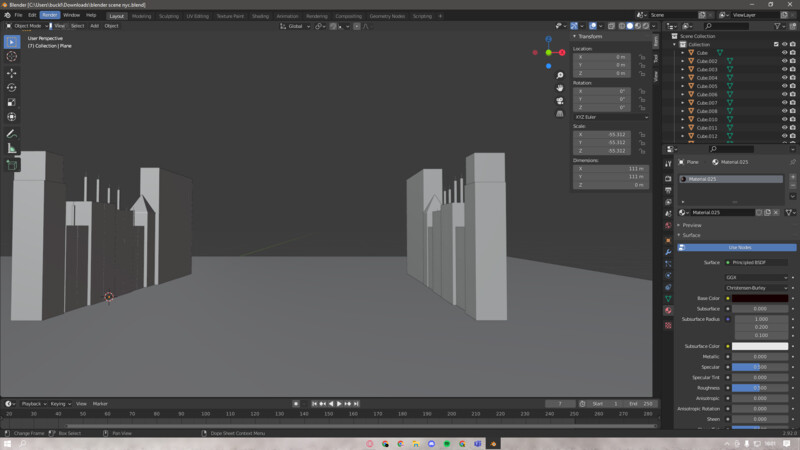Switch to the Sculpting workspace tab
800x450 pixels.
(x=169, y=16)
